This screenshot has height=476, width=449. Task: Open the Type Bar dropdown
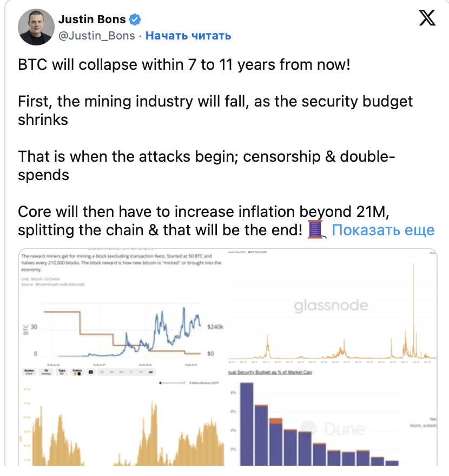tap(61, 372)
